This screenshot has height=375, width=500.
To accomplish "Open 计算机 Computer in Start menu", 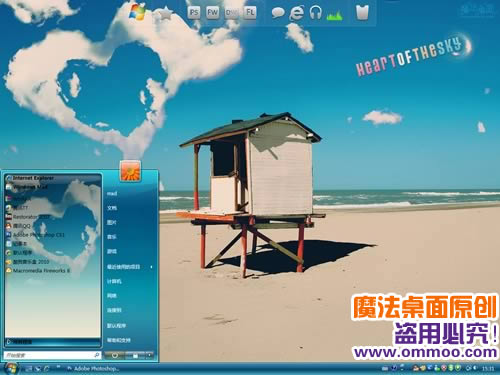I will point(114,281).
